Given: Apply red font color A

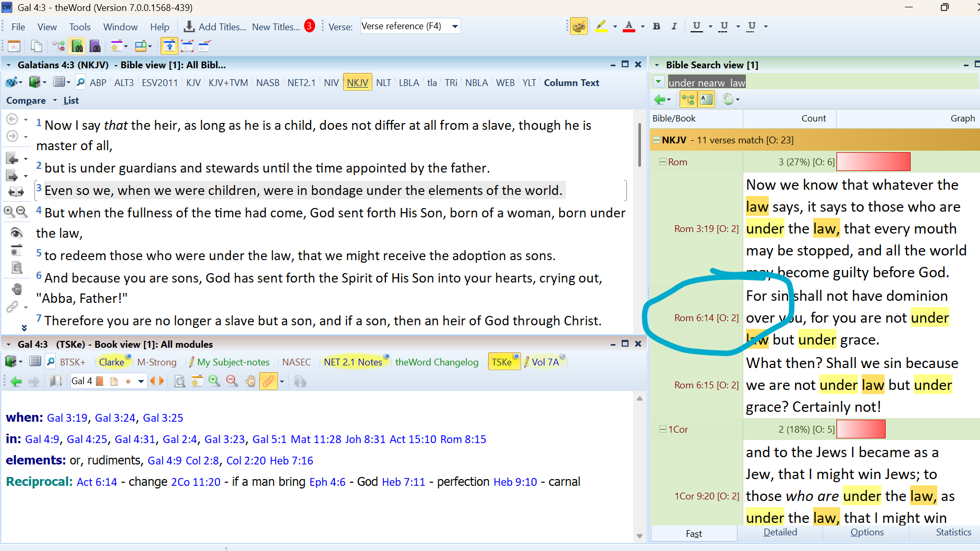Looking at the screenshot, I should point(629,26).
